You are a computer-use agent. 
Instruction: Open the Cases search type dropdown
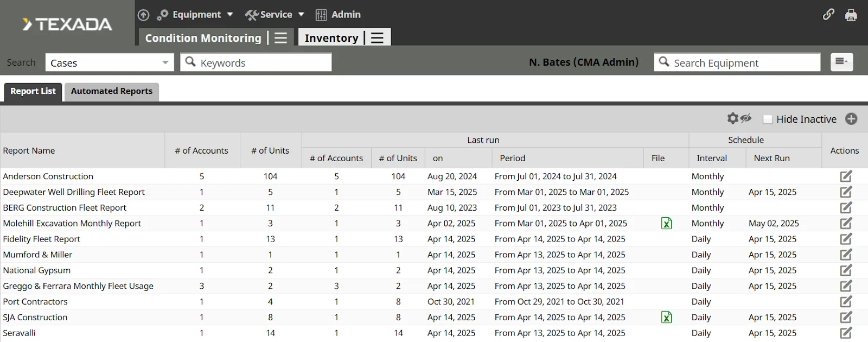[109, 62]
